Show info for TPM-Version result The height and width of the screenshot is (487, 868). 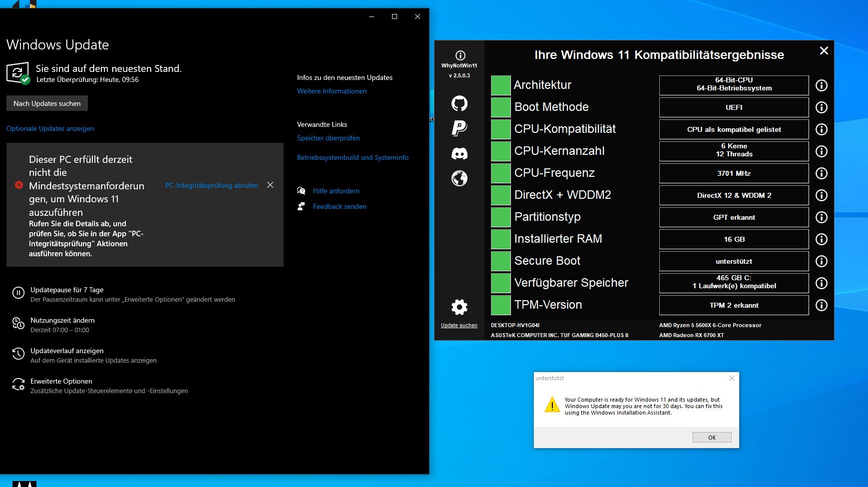(x=822, y=305)
